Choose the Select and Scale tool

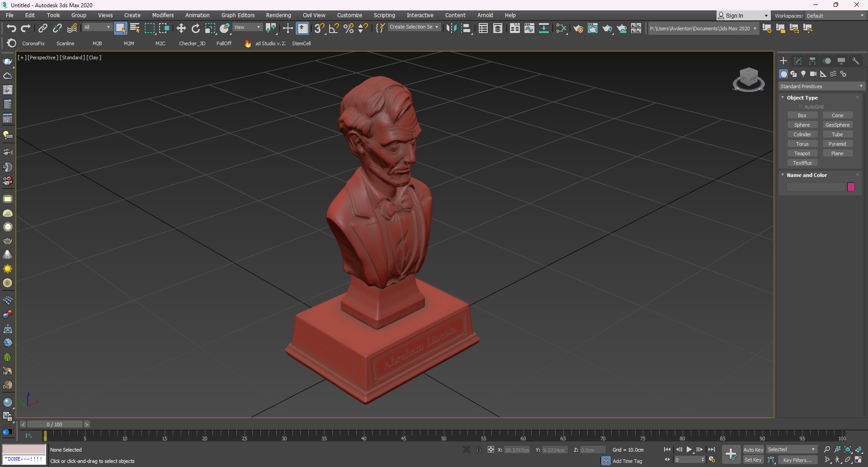point(210,29)
